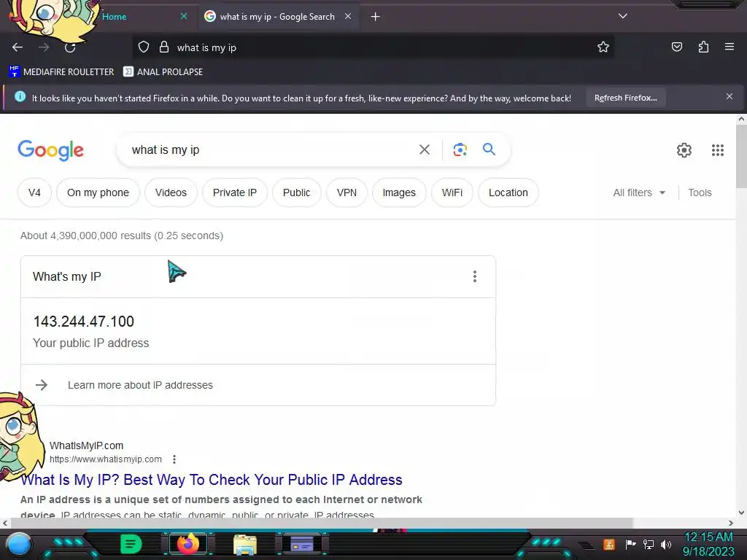The height and width of the screenshot is (560, 747).
Task: Open the Firefox hamburger application menu
Action: (x=729, y=47)
